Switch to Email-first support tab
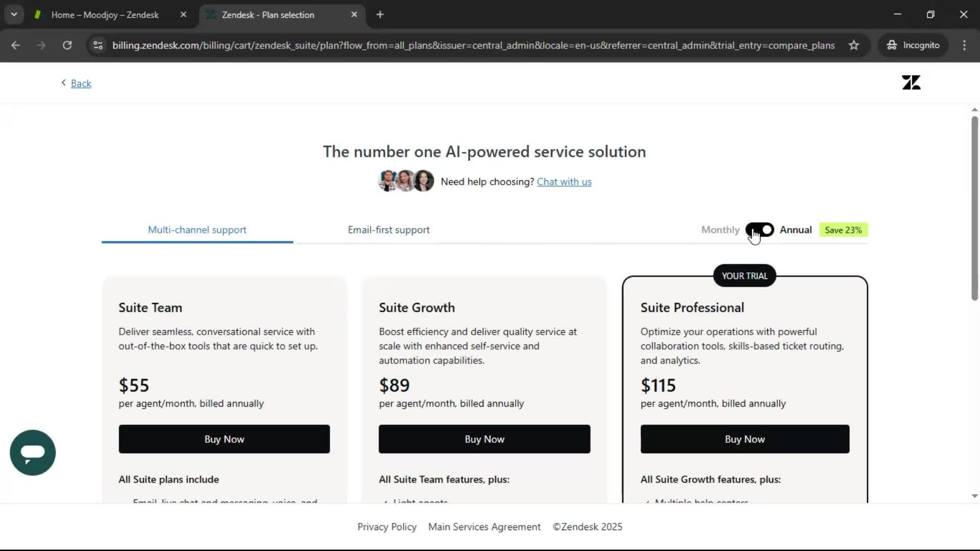The width and height of the screenshot is (980, 551). tap(388, 230)
